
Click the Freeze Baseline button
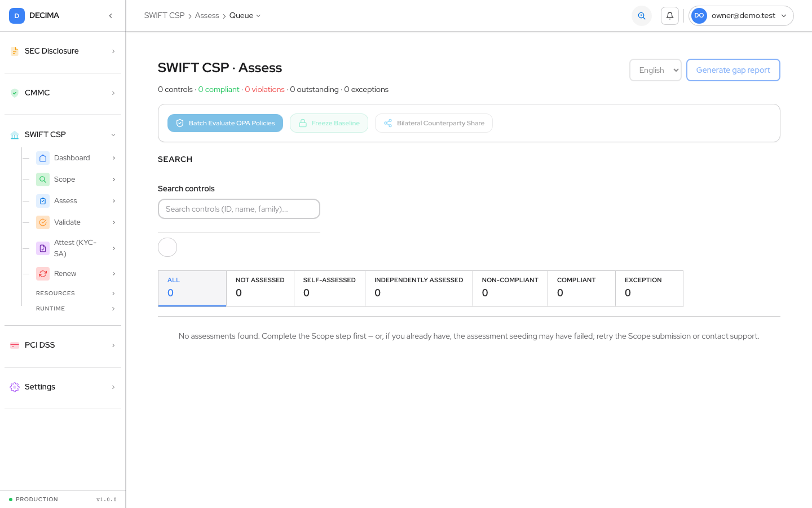point(329,123)
